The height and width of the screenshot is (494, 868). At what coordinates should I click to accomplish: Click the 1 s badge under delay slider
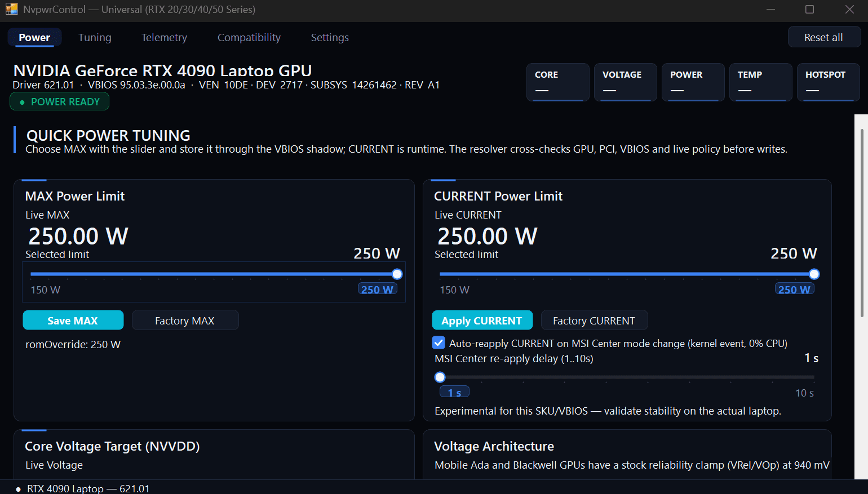[454, 392]
